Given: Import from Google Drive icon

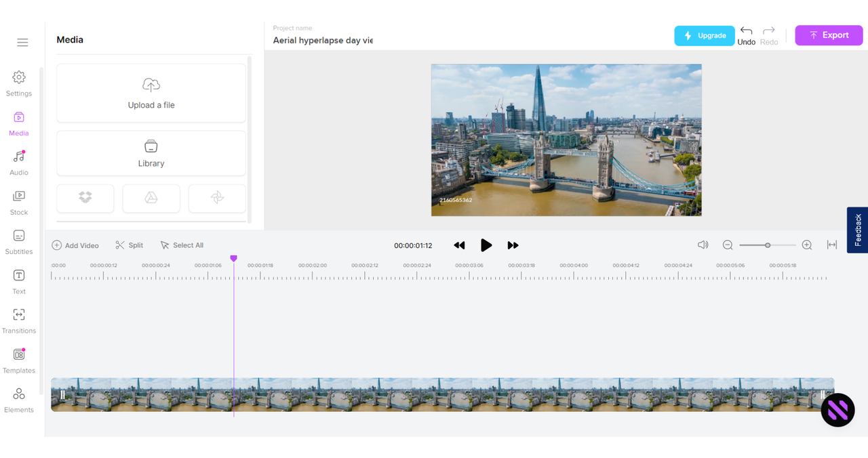Looking at the screenshot, I should [151, 198].
